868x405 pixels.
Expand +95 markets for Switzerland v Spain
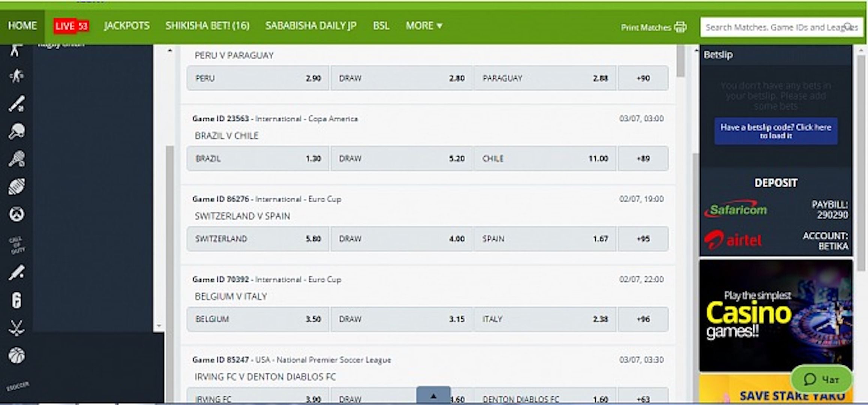pos(643,239)
